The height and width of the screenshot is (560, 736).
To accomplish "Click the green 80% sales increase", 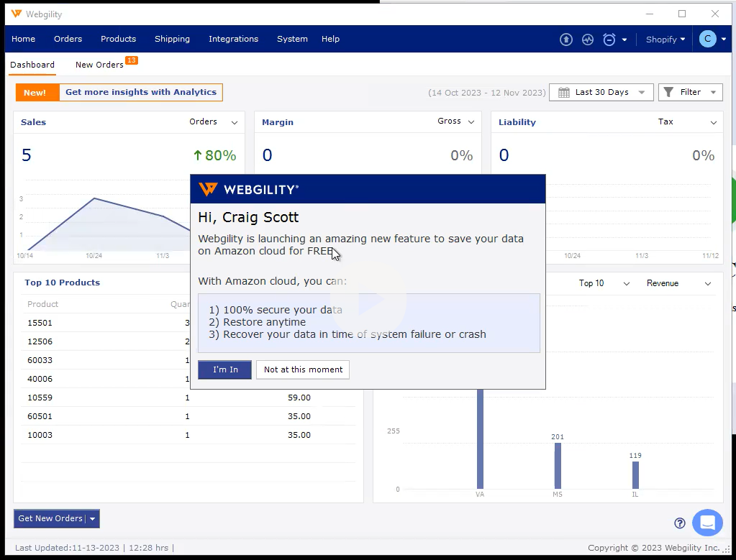I will [214, 155].
